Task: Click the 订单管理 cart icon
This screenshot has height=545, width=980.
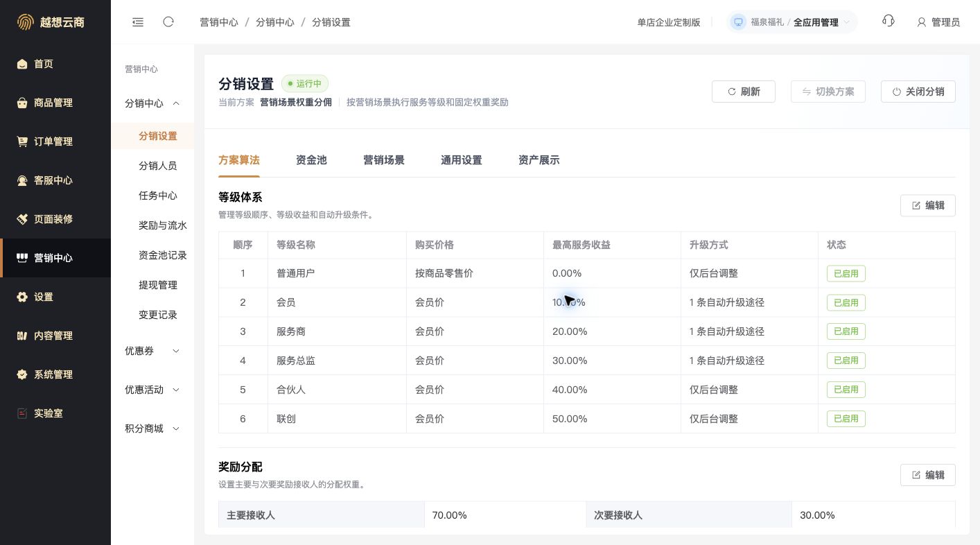Action: point(22,141)
